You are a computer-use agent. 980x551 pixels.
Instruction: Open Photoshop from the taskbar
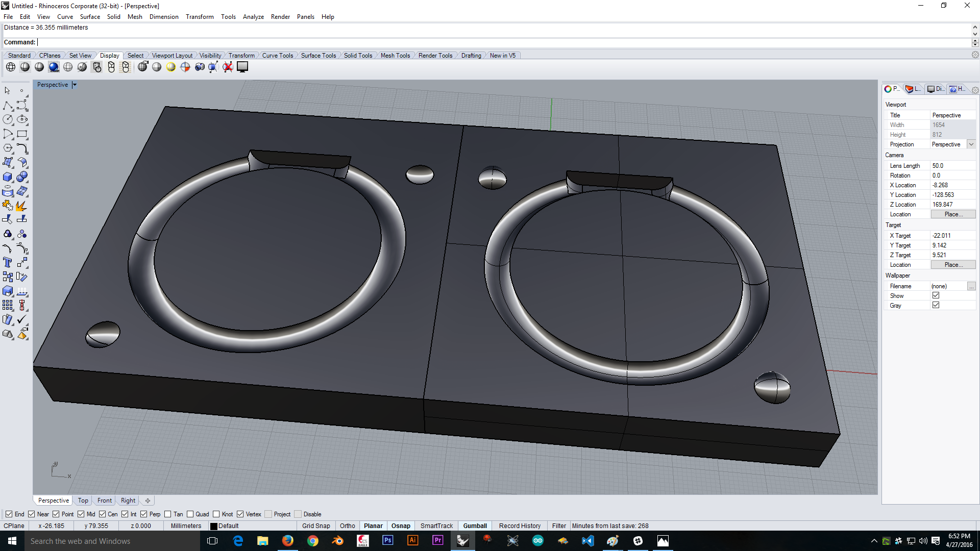click(388, 541)
